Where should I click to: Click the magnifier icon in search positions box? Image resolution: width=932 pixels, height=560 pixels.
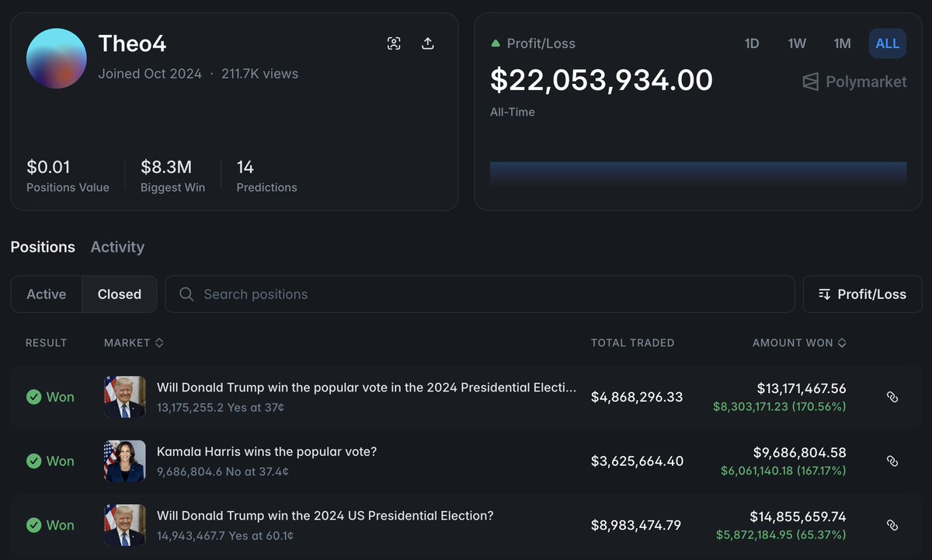[186, 294]
